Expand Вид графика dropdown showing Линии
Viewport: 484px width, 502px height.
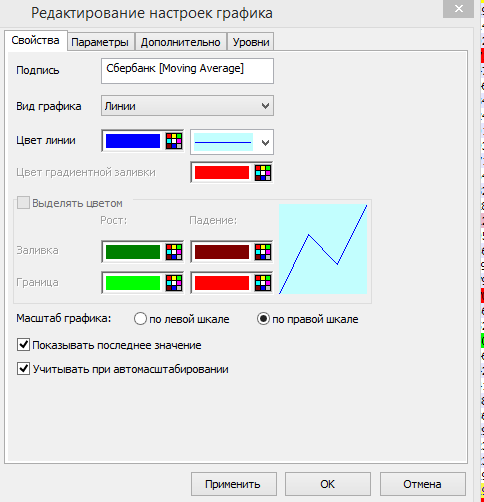coord(187,106)
